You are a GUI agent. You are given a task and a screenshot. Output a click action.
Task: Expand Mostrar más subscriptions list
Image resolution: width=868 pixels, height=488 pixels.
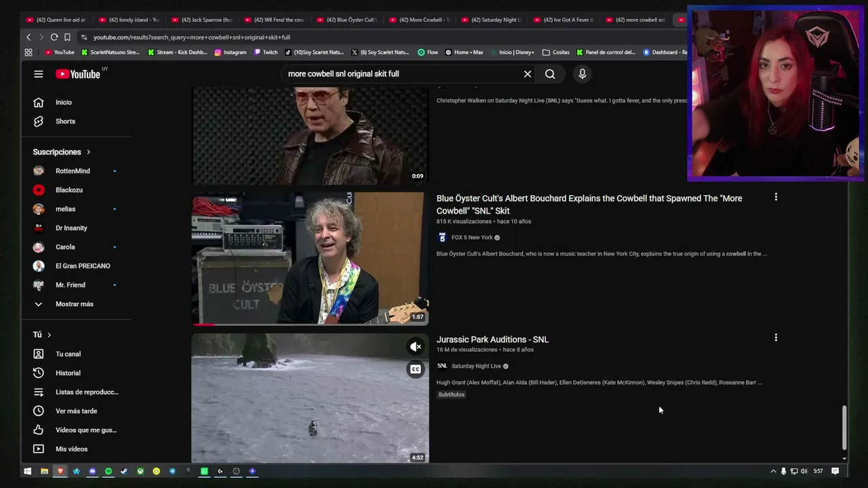pyautogui.click(x=76, y=304)
